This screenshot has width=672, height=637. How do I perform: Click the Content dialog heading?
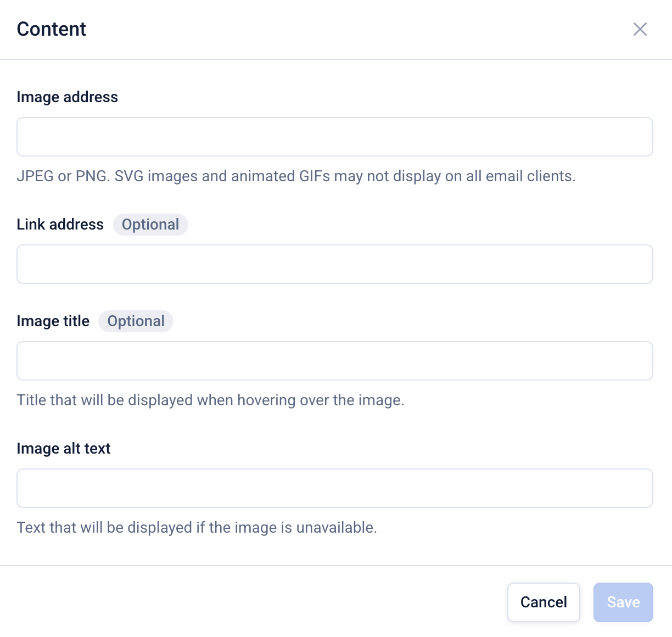pyautogui.click(x=52, y=29)
